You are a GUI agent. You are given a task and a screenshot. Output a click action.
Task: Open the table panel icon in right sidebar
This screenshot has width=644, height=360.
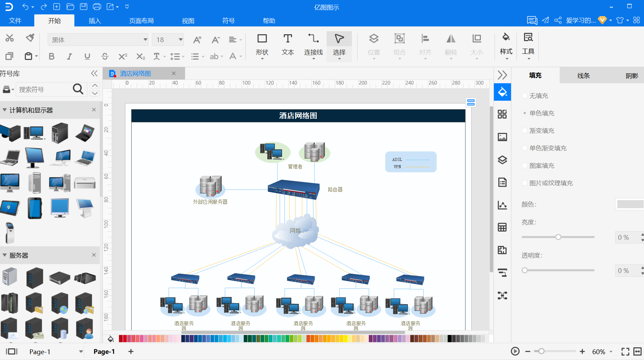click(x=502, y=227)
